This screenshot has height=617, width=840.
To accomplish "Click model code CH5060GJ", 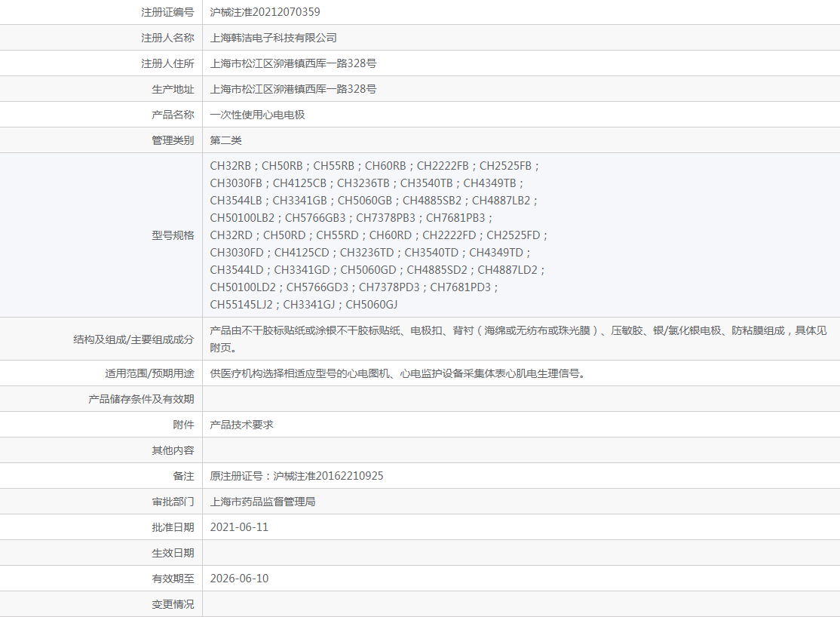I will point(371,305).
